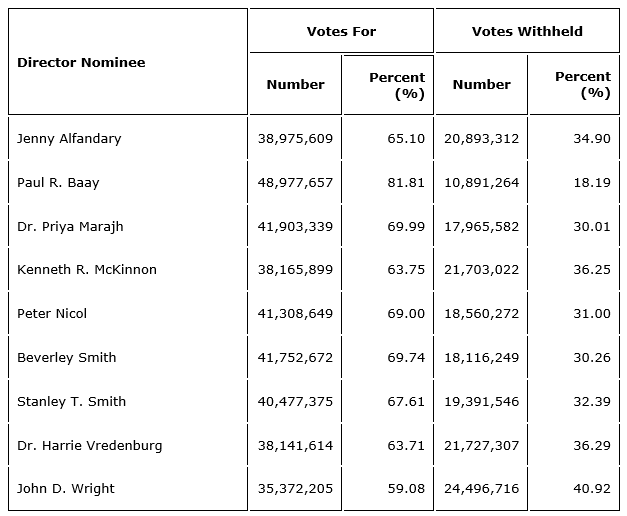This screenshot has width=627, height=516.
Task: Click the Paul R. Baay name
Action: pos(58,182)
